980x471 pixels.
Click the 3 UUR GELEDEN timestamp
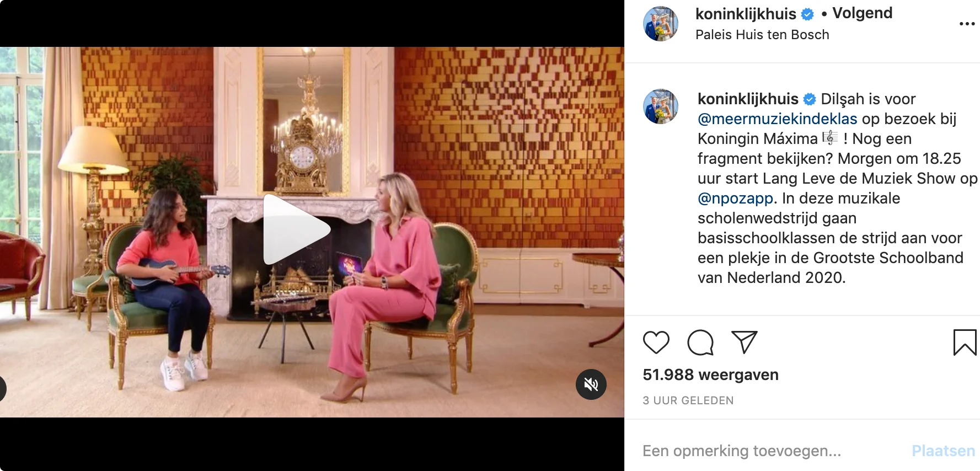coord(688,400)
